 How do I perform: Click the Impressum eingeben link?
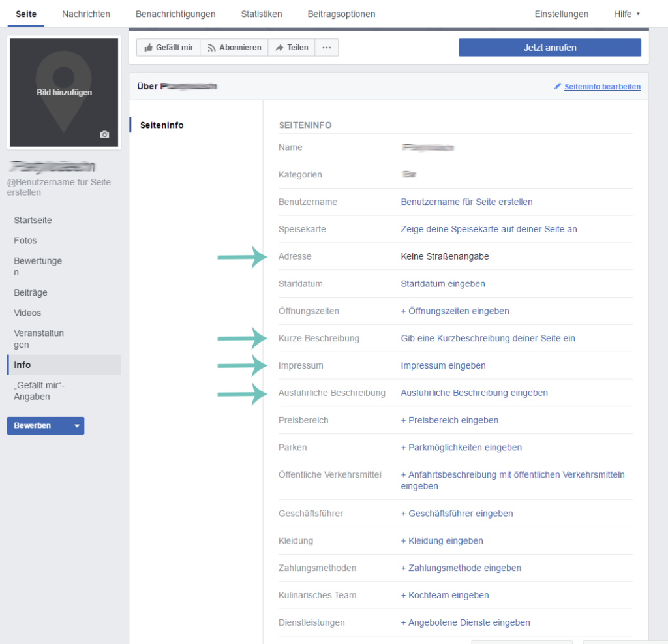[443, 365]
